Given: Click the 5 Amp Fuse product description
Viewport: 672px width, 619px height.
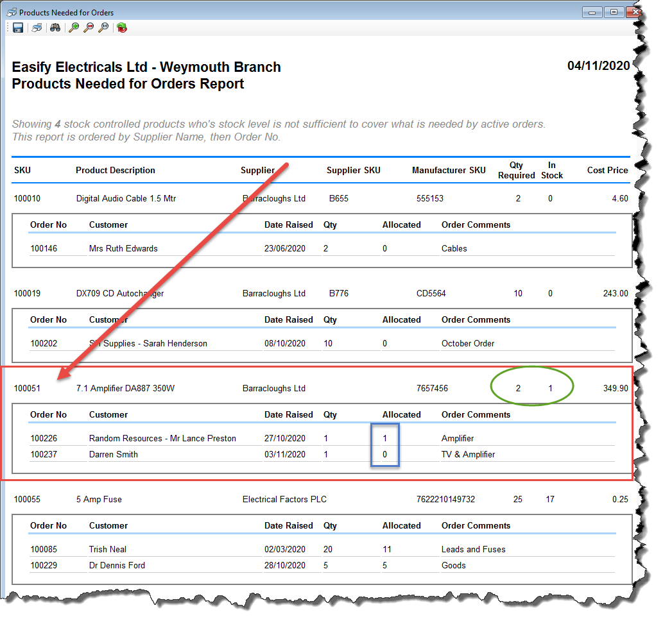Looking at the screenshot, I should click(x=99, y=499).
